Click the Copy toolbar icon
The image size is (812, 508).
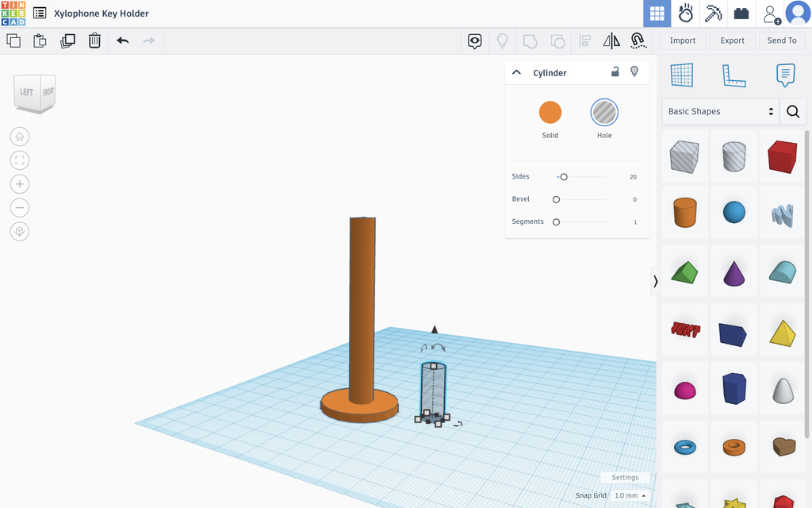point(13,40)
